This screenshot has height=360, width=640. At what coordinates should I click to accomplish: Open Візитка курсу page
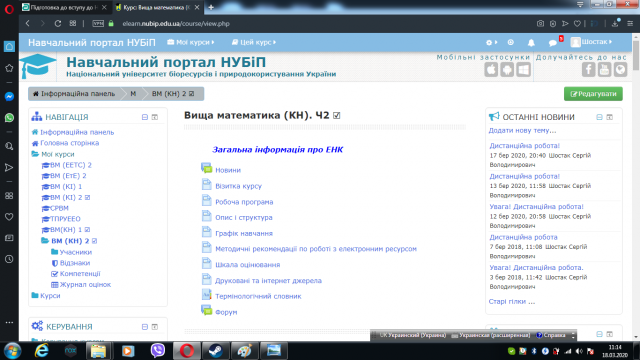coord(238,186)
